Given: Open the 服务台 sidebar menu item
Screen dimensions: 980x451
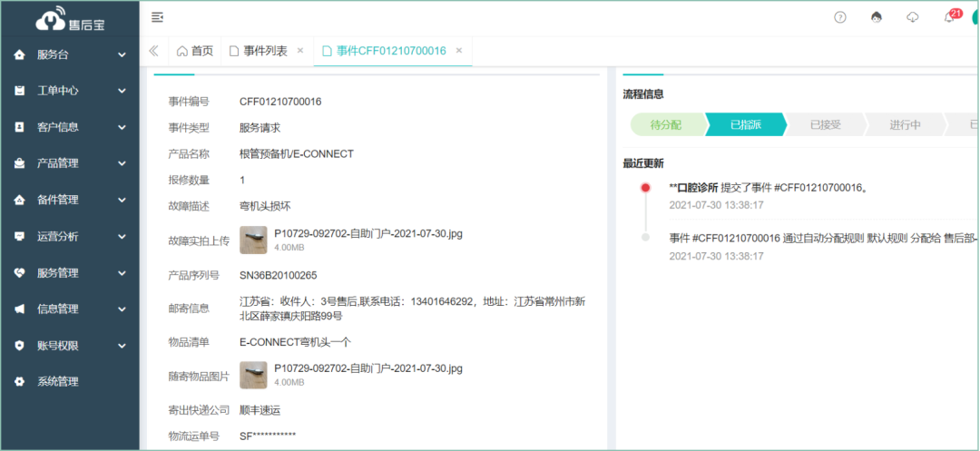Looking at the screenshot, I should coord(70,55).
